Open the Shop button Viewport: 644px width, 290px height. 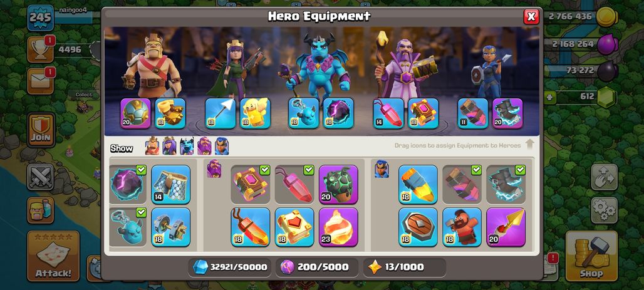pyautogui.click(x=591, y=256)
